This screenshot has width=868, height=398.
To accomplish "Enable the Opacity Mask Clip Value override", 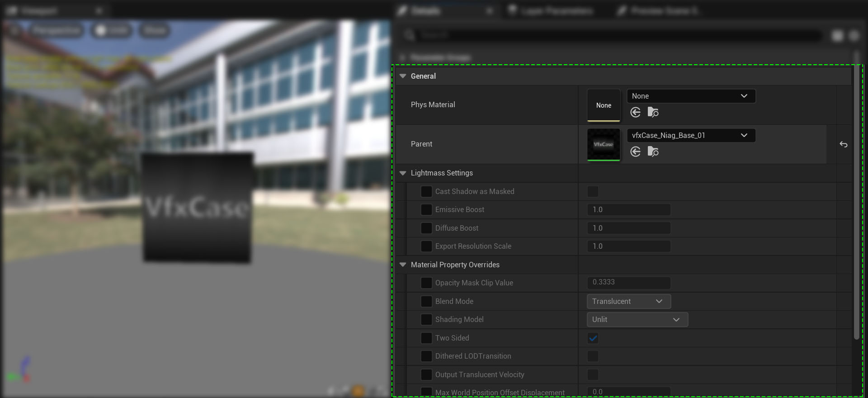I will click(426, 283).
